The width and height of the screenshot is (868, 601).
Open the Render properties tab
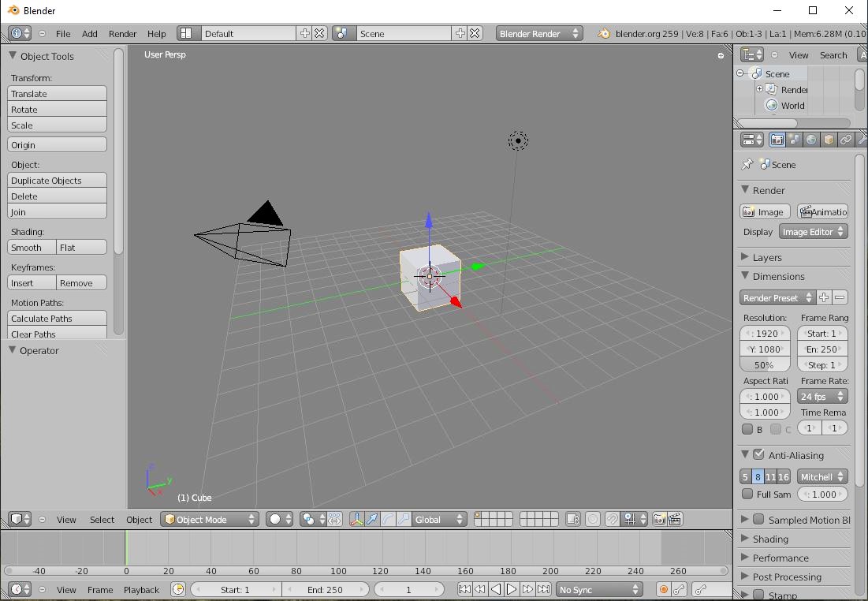(x=777, y=140)
